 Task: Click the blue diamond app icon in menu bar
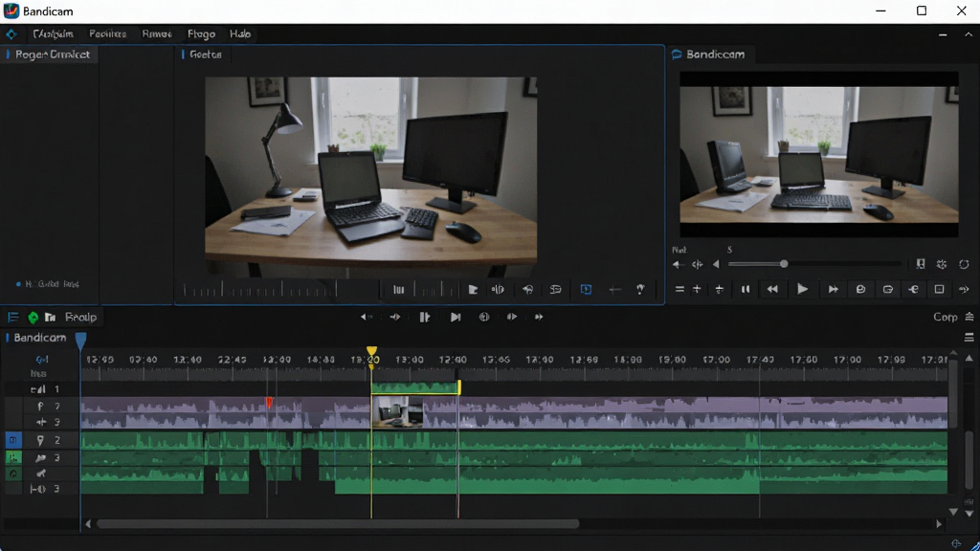11,33
